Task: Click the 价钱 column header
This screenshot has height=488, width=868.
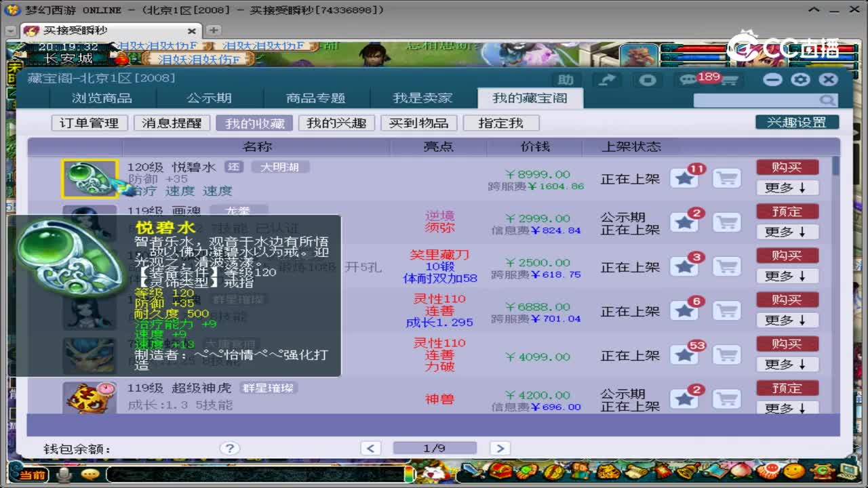Action: tap(535, 146)
